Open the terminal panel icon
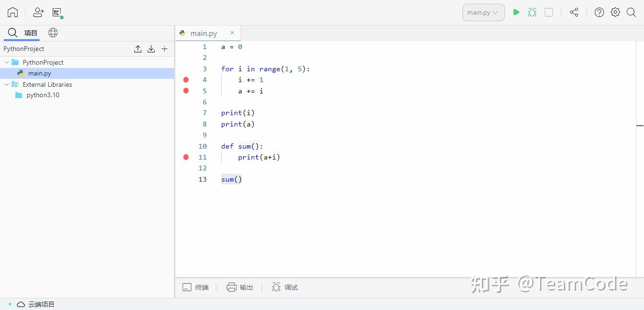 pyautogui.click(x=187, y=287)
